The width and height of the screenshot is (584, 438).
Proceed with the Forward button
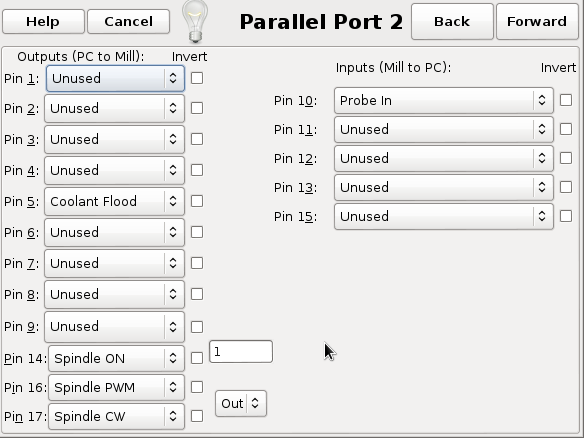point(537,21)
